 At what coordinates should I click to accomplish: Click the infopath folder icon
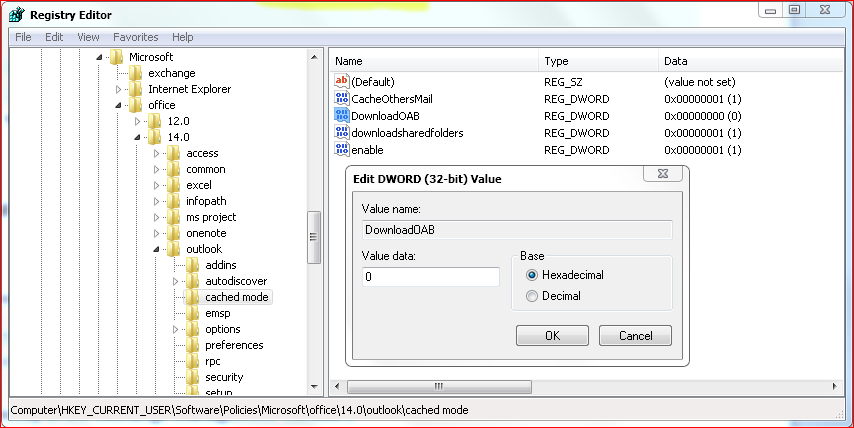tap(174, 201)
